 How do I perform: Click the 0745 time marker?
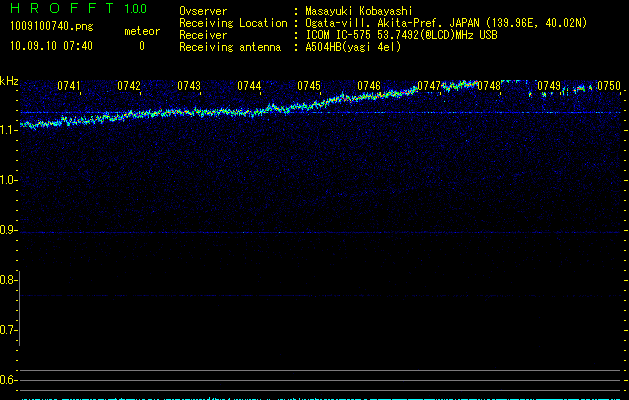309,86
